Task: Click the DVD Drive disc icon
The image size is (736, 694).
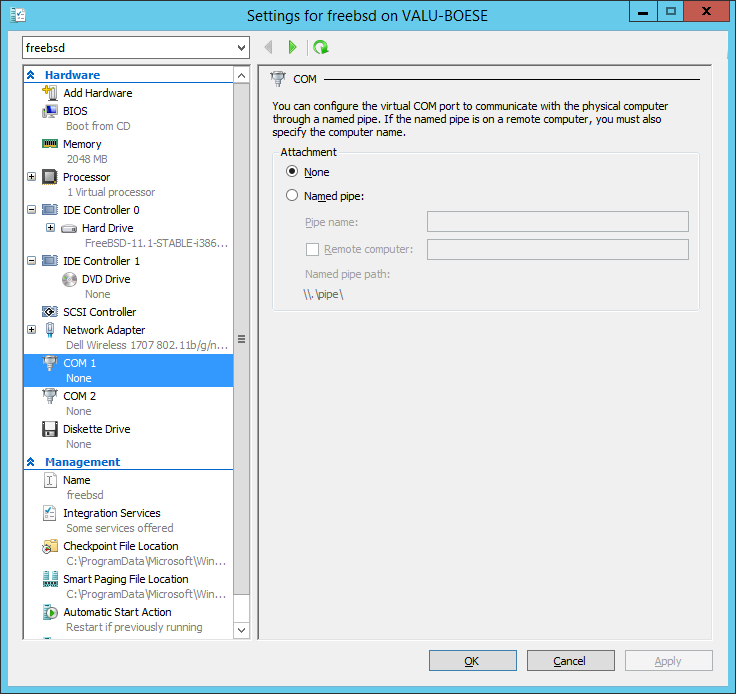Action: 69,279
